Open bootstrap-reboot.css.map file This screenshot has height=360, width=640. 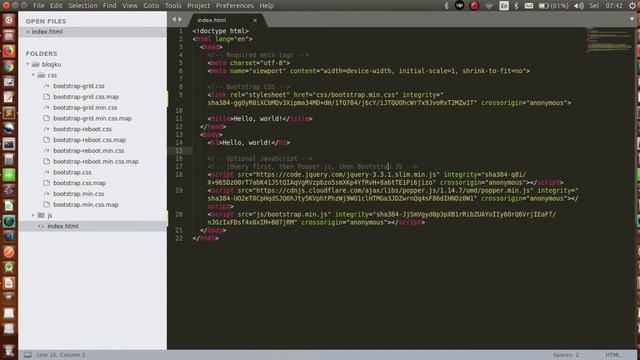coord(89,140)
